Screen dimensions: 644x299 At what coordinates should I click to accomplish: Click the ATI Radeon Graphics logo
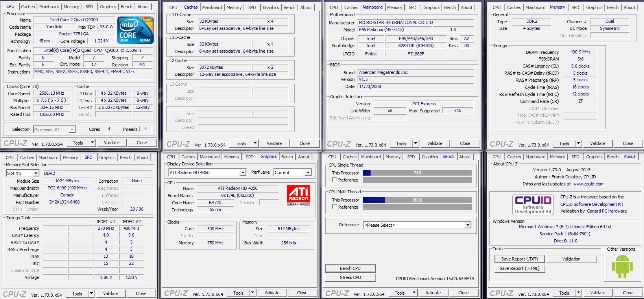pyautogui.click(x=298, y=195)
